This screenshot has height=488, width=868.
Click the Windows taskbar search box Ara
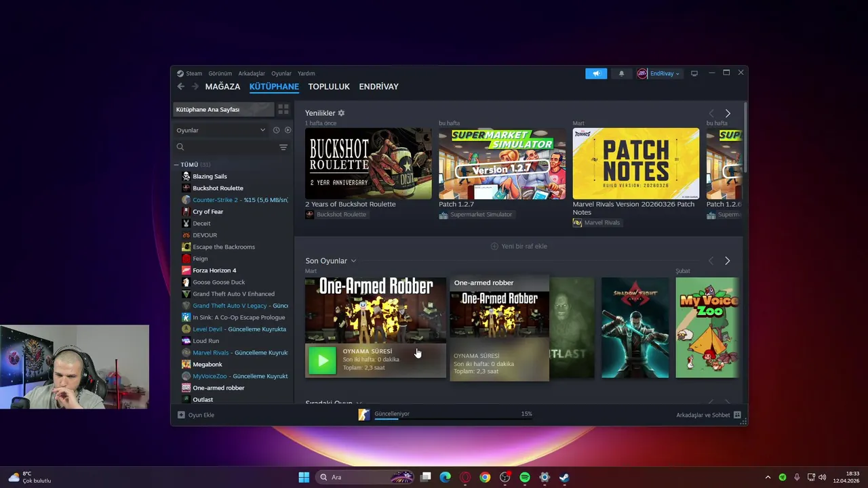pyautogui.click(x=366, y=477)
